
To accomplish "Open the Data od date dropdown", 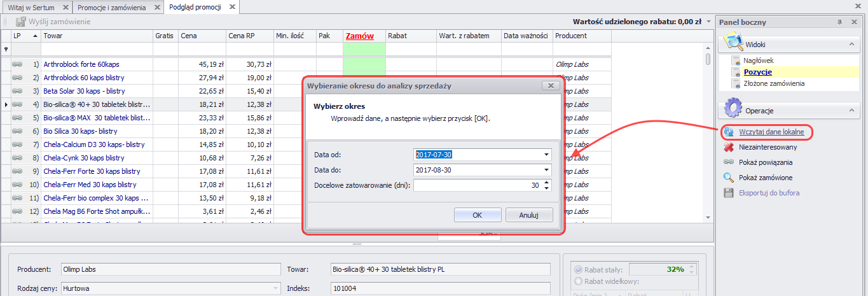I will tap(546, 155).
